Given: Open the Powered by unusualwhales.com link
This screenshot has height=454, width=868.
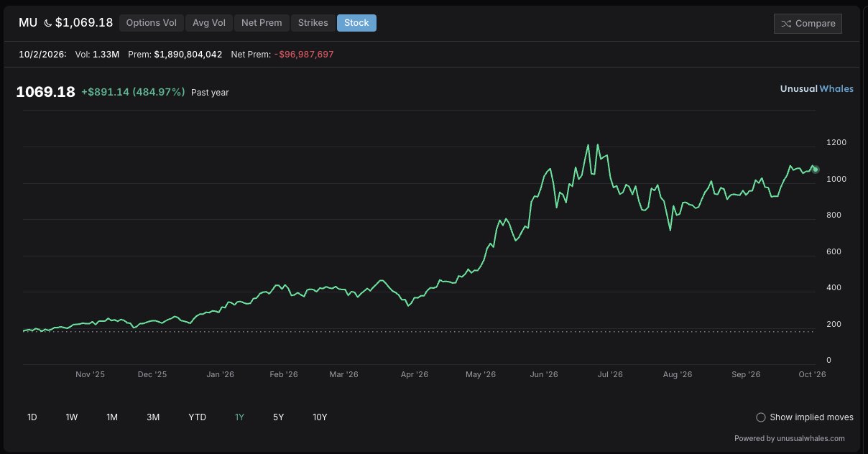Looking at the screenshot, I should (790, 438).
